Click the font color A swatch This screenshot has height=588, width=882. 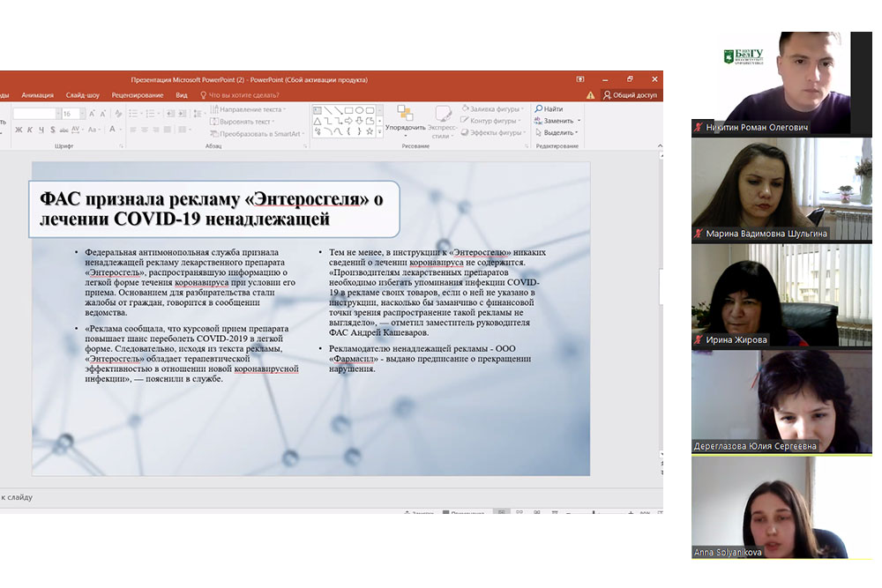(112, 130)
